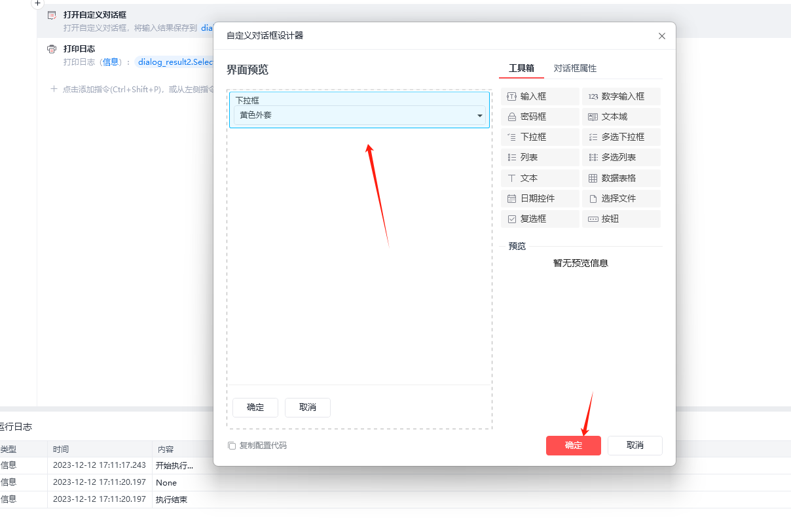Select the 开始执行... log entry
Screen dimensions: 791x532
click(x=175, y=466)
